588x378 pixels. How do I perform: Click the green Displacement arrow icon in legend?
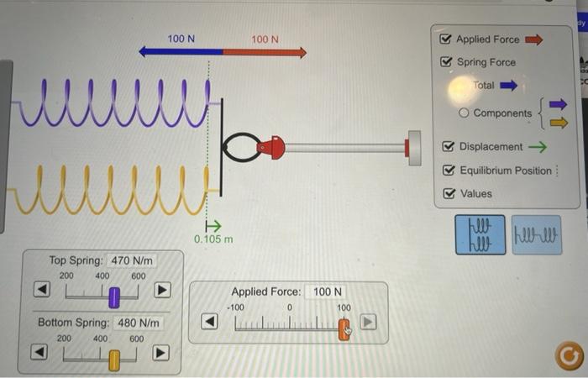coord(538,147)
